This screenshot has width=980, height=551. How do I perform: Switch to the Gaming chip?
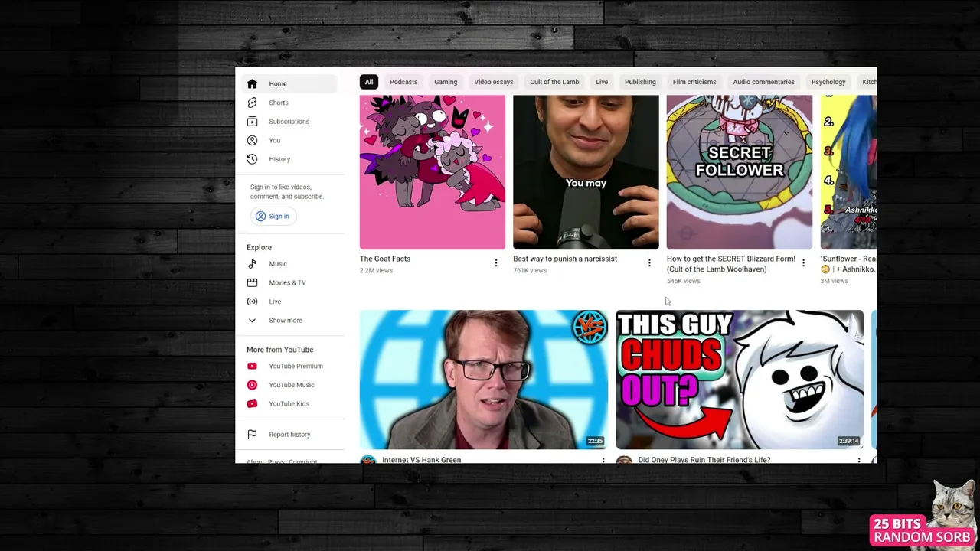(446, 82)
